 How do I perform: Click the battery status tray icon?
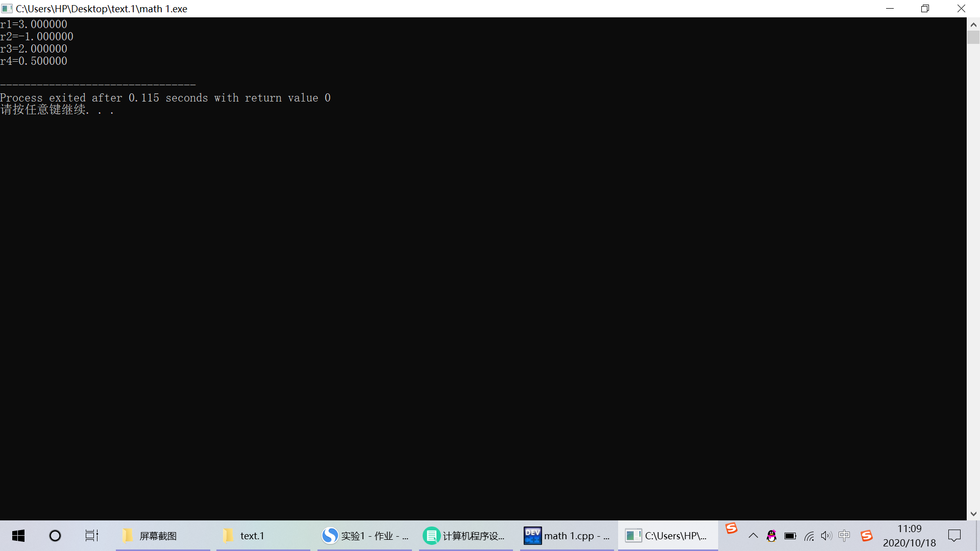pyautogui.click(x=790, y=536)
